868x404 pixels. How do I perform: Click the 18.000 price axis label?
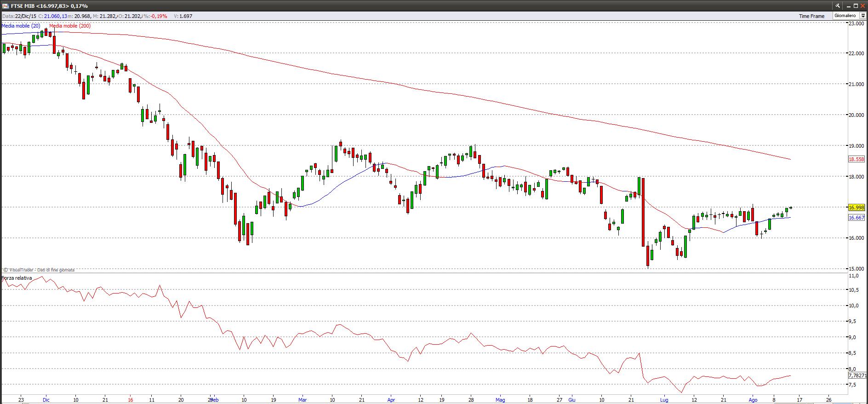click(857, 177)
